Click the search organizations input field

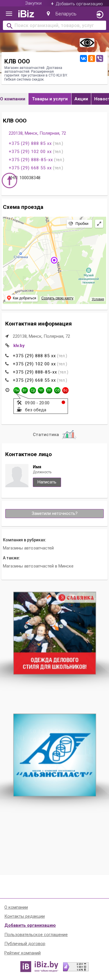pos(54,26)
